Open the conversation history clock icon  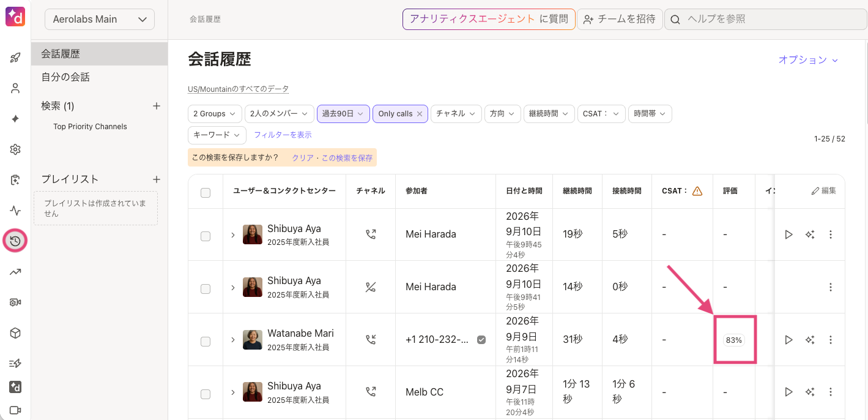point(15,241)
